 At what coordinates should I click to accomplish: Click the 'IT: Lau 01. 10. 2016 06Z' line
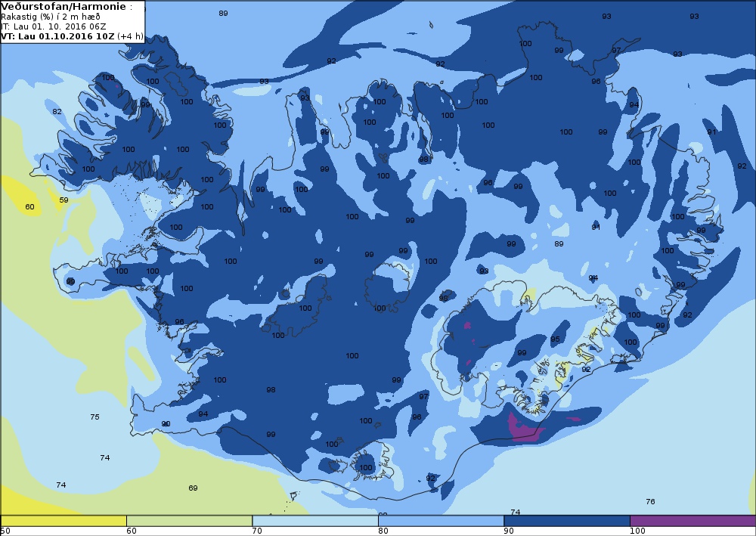54,26
